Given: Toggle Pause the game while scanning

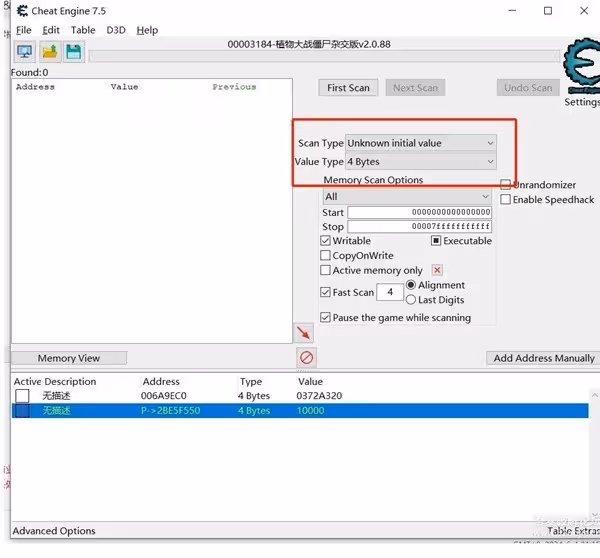Looking at the screenshot, I should point(325,318).
